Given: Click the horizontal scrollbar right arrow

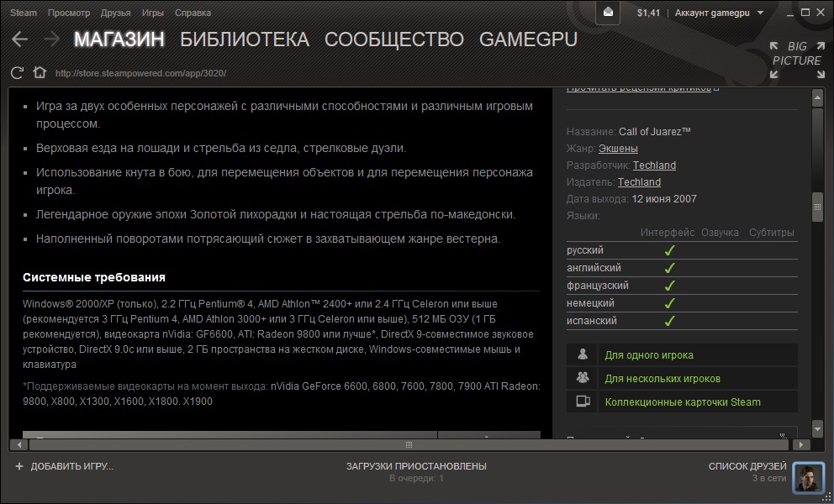Looking at the screenshot, I should [x=801, y=444].
